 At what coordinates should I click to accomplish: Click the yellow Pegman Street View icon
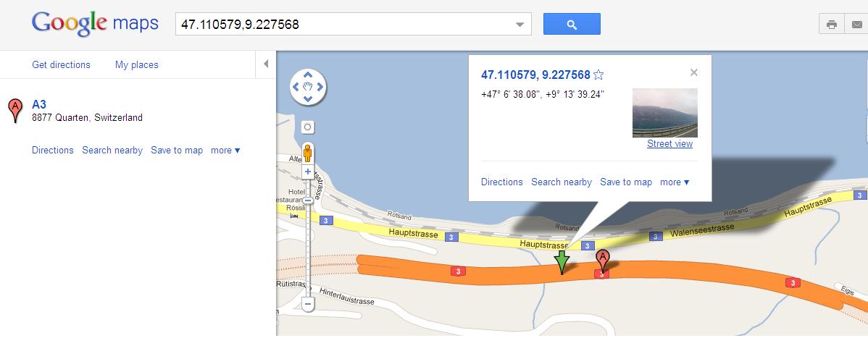coord(308,153)
